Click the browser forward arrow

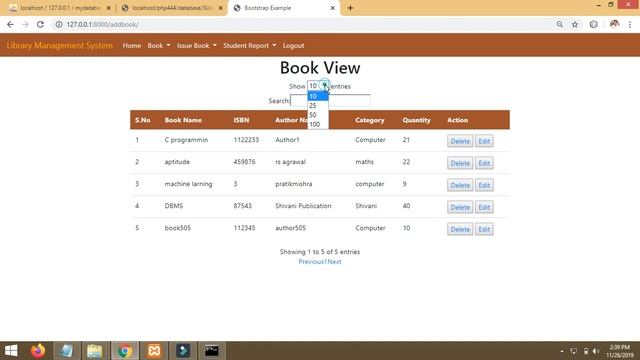pyautogui.click(x=25, y=24)
